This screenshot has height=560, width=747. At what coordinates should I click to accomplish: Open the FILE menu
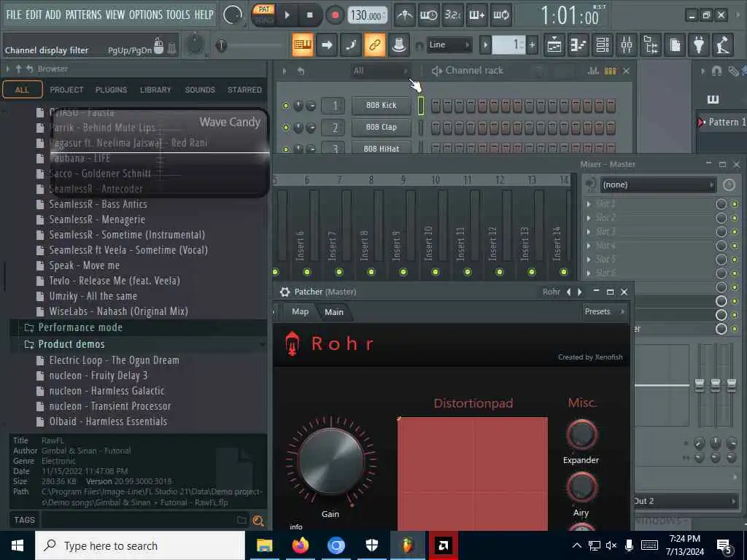[14, 15]
